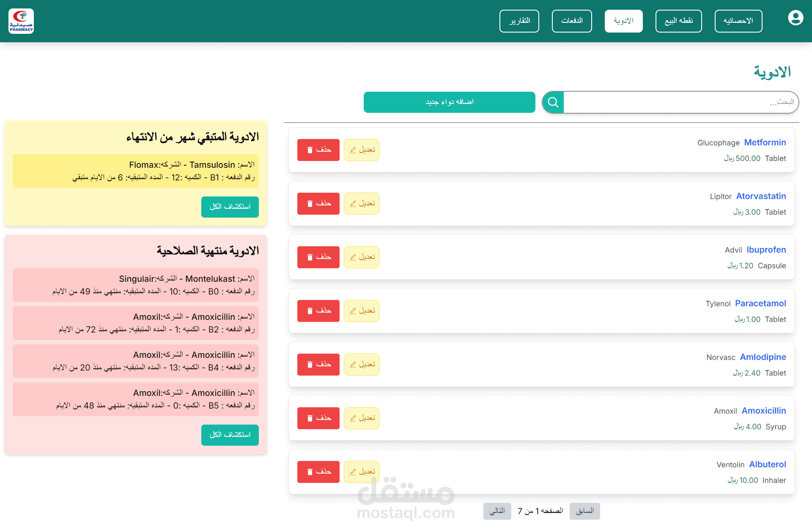Select the Montelukast Singulair expired entry
The image size is (812, 532).
click(136, 285)
